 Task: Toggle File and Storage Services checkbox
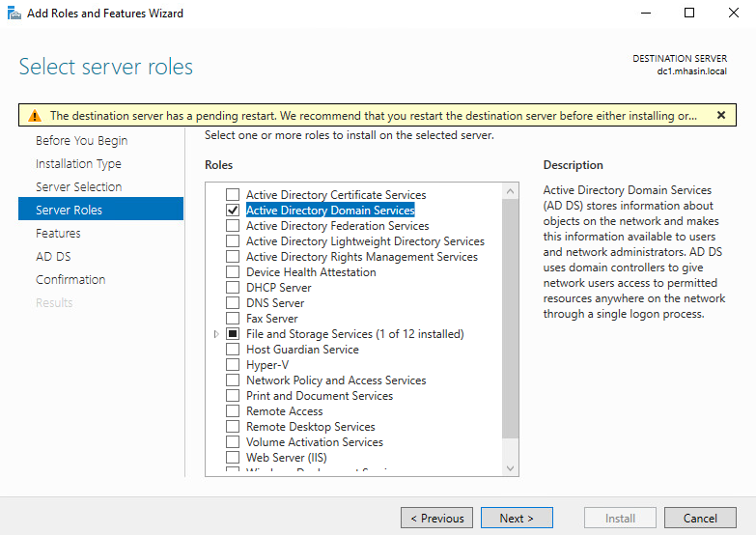point(233,333)
